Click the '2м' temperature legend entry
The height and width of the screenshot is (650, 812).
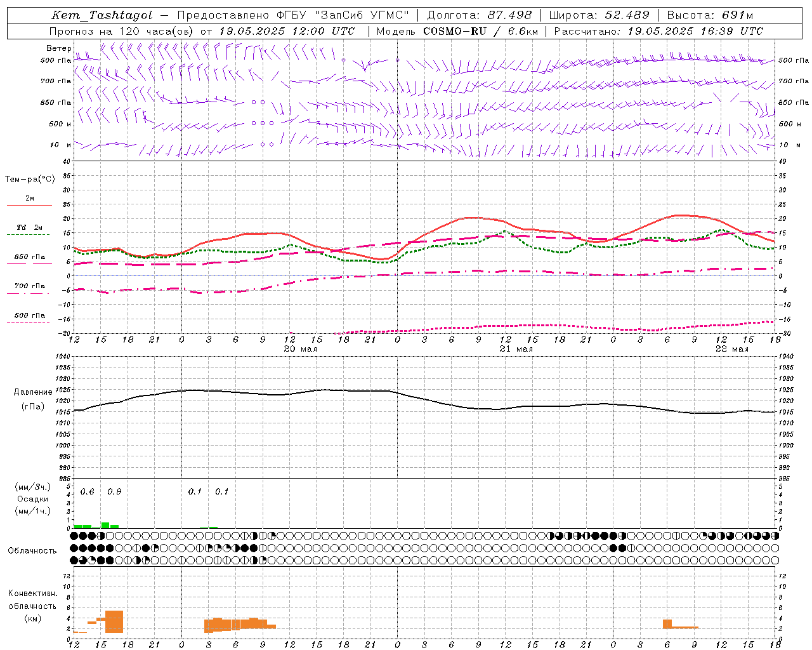[x=30, y=199]
